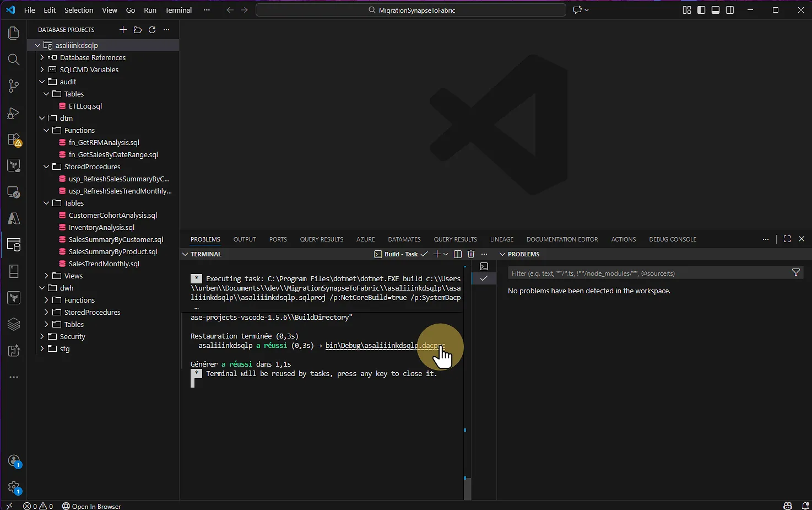The width and height of the screenshot is (812, 510).
Task: Click the plus icon to create a database project
Action: [123, 30]
